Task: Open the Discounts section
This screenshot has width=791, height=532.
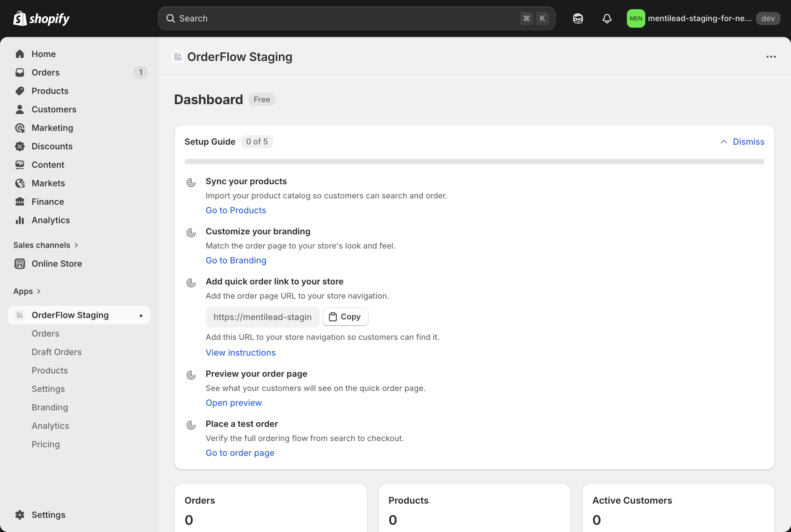Action: [52, 146]
